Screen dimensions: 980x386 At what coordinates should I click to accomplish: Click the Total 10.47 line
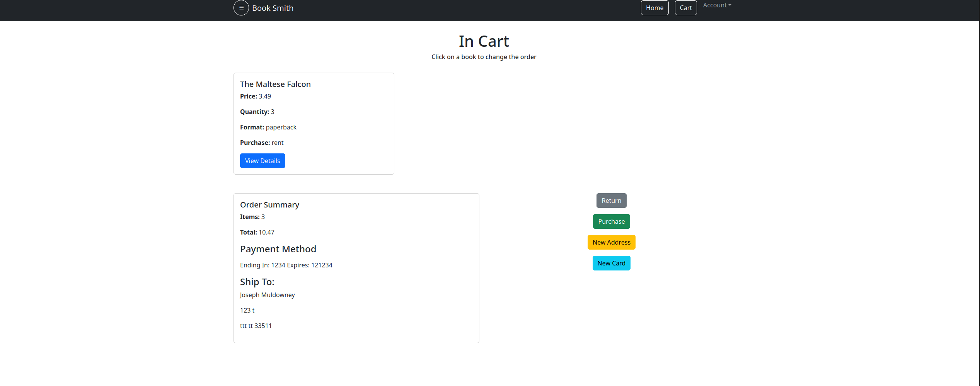(257, 232)
